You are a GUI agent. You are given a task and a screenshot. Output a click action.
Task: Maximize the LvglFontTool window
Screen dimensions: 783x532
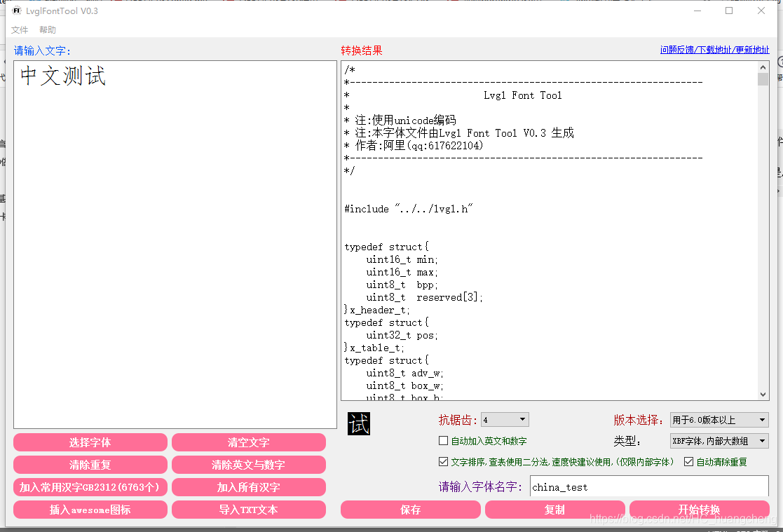click(729, 11)
